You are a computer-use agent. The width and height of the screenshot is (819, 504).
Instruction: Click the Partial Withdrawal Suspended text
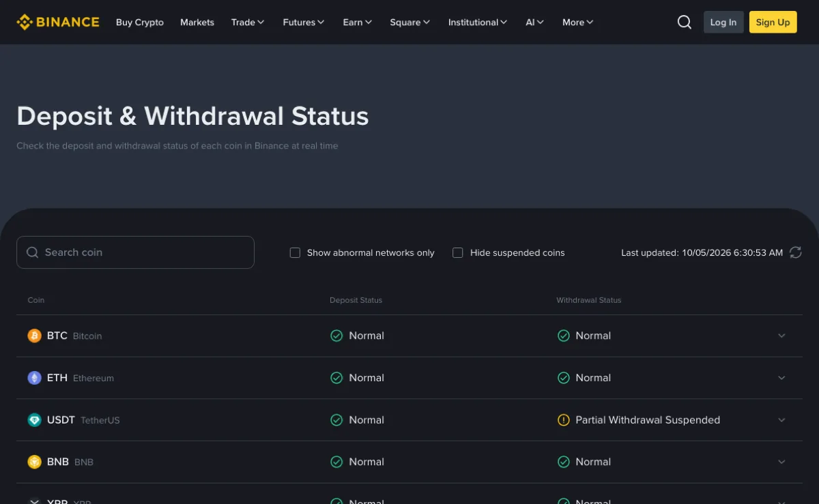pyautogui.click(x=648, y=420)
